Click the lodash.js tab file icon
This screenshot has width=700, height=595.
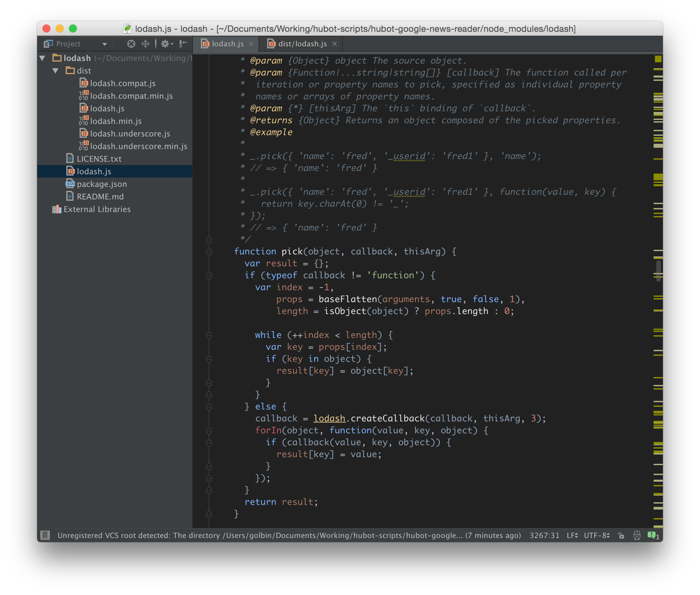[205, 44]
